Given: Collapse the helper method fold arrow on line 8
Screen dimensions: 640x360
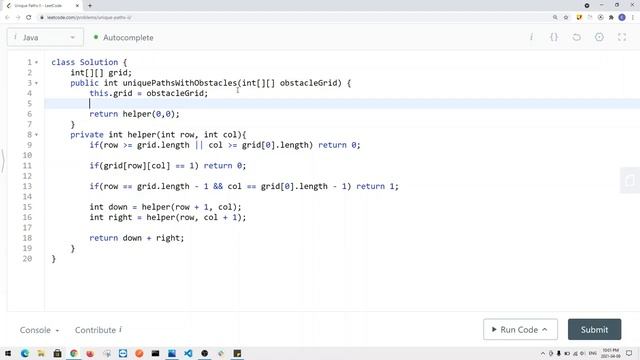Looking at the screenshot, I should (36, 135).
